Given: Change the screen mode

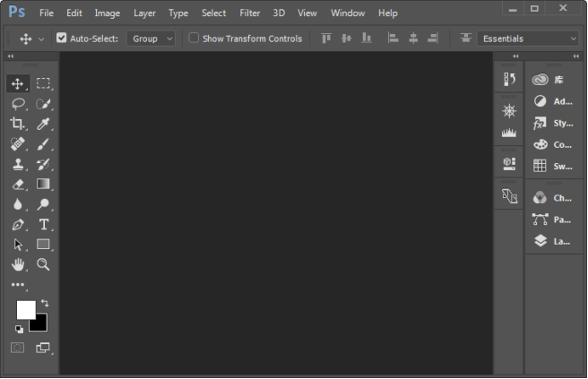Looking at the screenshot, I should [43, 348].
